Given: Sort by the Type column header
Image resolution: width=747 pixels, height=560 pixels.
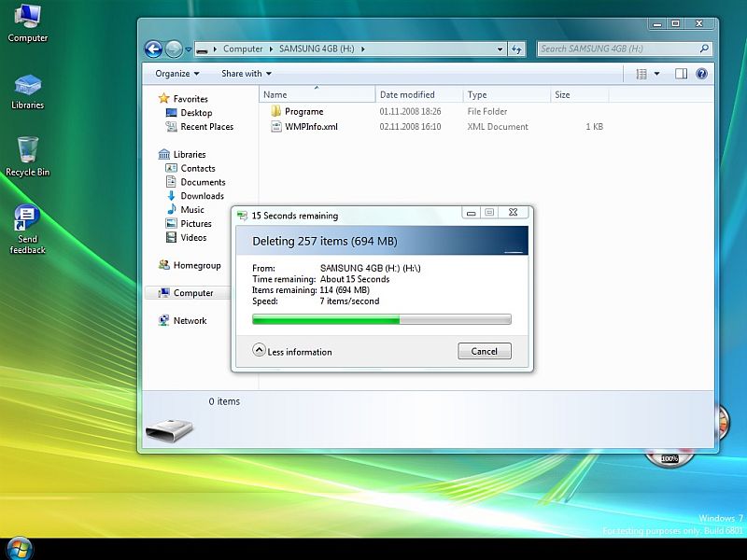Looking at the screenshot, I should click(x=506, y=95).
